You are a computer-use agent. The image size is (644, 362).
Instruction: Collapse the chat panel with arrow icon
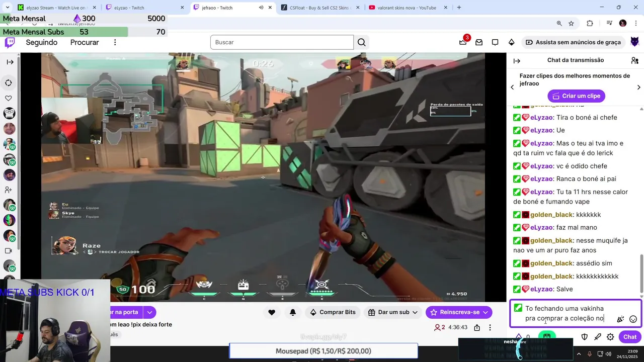517,60
